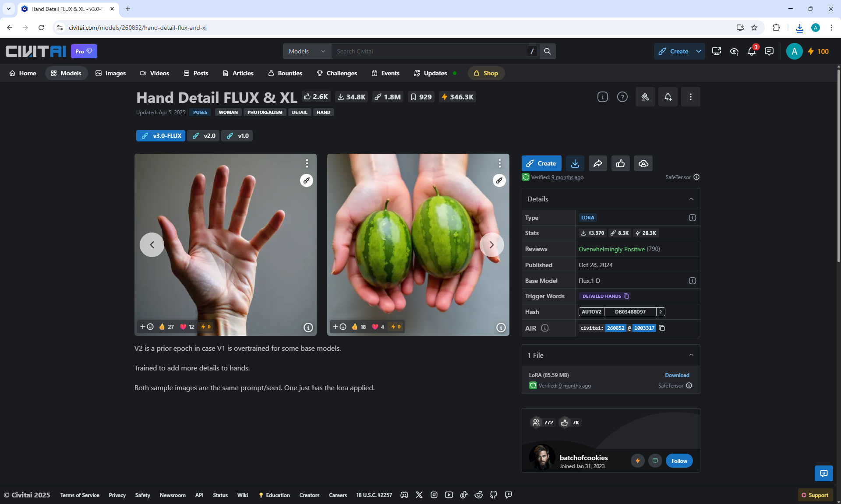
Task: Click the share arrow icon
Action: click(597, 163)
